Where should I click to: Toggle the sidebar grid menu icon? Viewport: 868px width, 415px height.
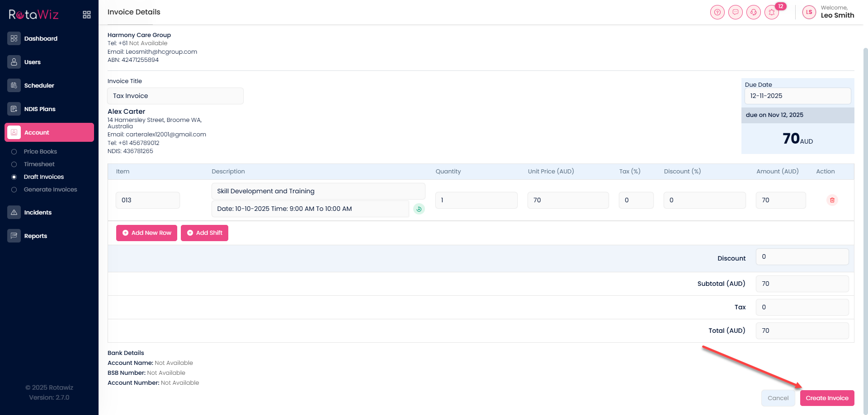pos(87,15)
